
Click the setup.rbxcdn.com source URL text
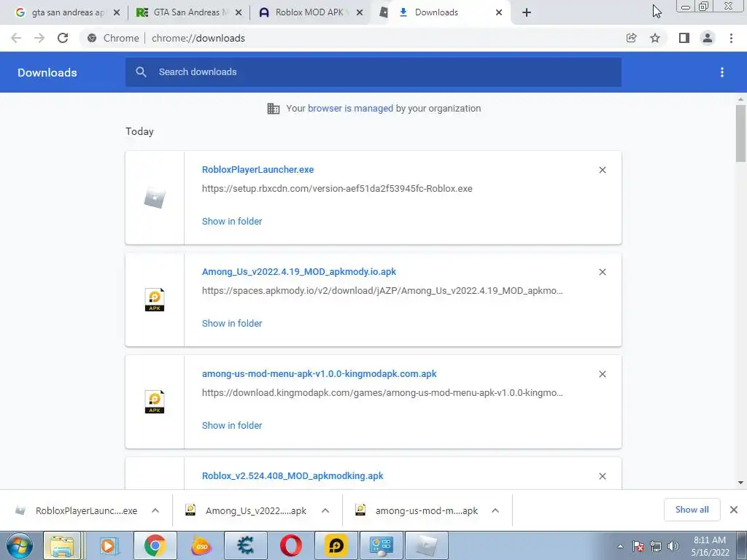pyautogui.click(x=337, y=189)
